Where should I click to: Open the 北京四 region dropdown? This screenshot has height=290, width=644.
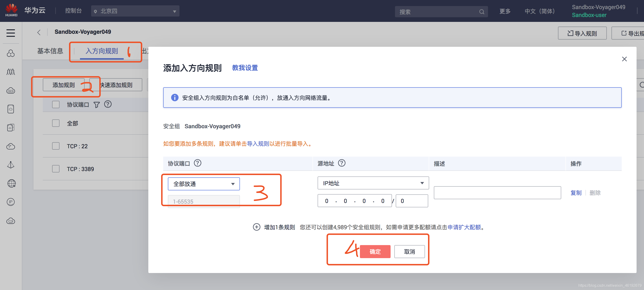(135, 11)
